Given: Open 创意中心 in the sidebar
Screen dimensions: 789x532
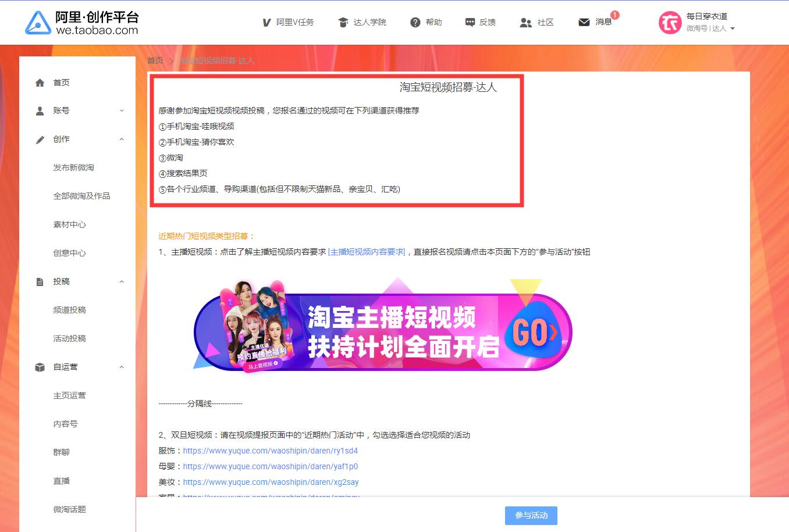Looking at the screenshot, I should tap(69, 253).
